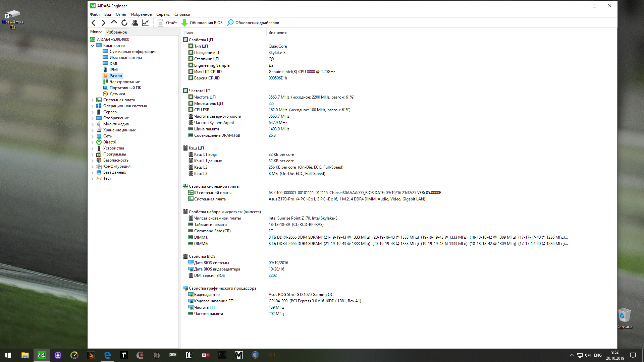Switch to the Избранное tab

click(x=116, y=32)
